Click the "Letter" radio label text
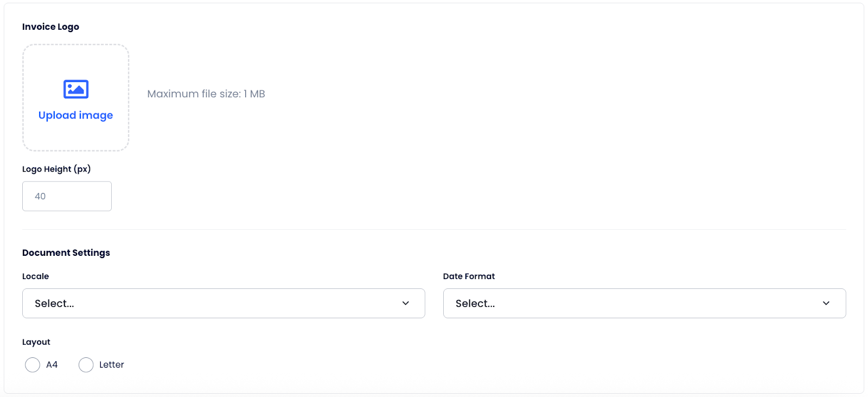 (112, 365)
